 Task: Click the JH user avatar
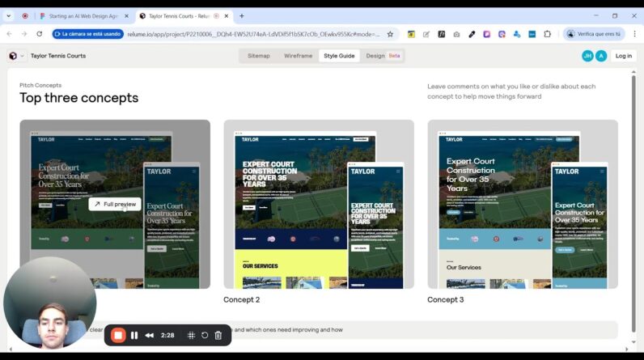(x=587, y=56)
